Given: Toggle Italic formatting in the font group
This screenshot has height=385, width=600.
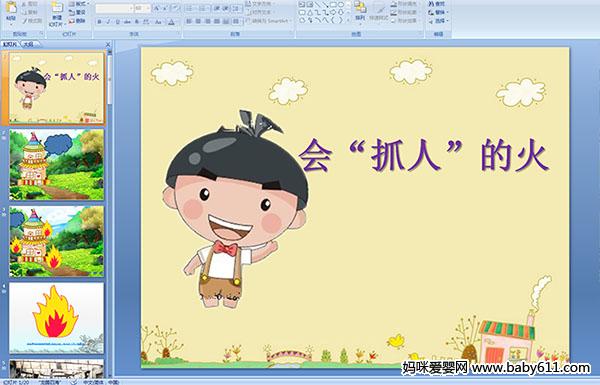Looking at the screenshot, I should pyautogui.click(x=108, y=22).
